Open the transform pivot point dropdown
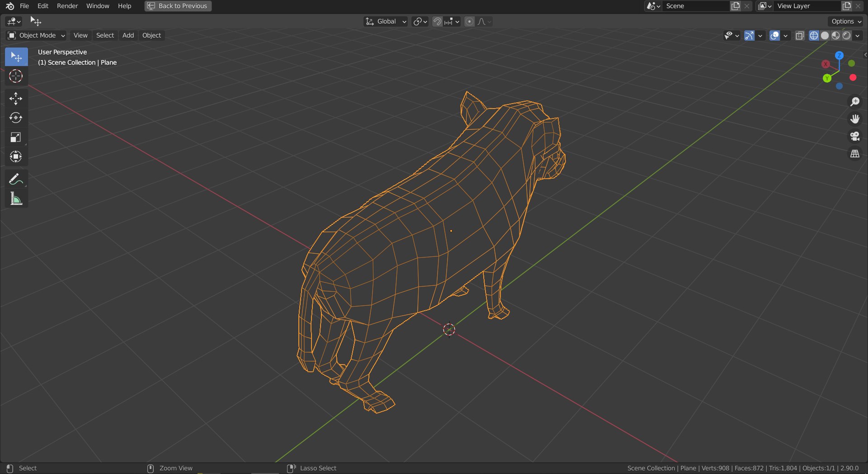Screen dimensions: 868x474 420,21
